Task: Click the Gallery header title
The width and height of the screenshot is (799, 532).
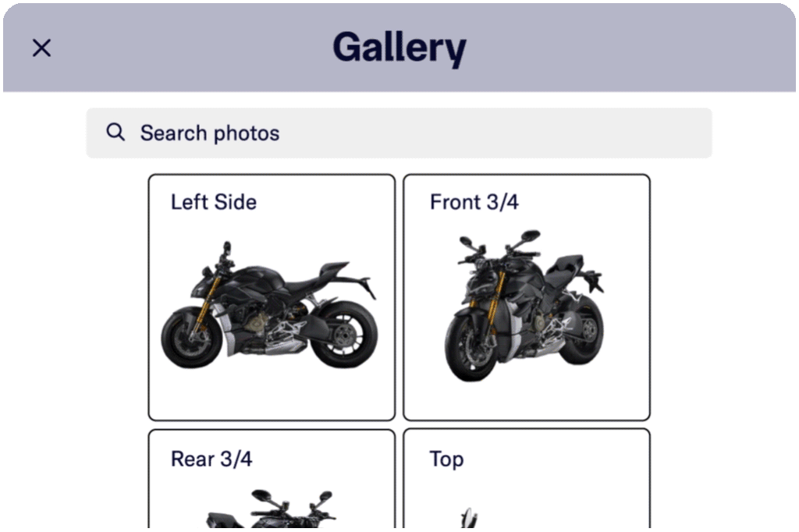Action: tap(399, 48)
